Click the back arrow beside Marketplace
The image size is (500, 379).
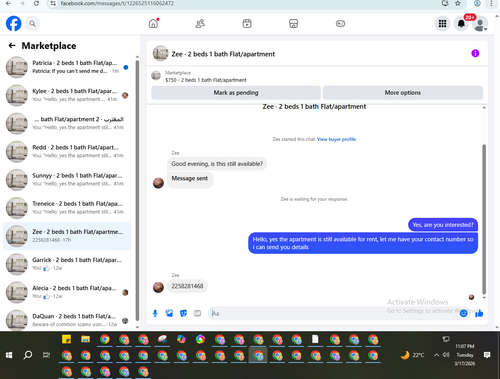12,46
